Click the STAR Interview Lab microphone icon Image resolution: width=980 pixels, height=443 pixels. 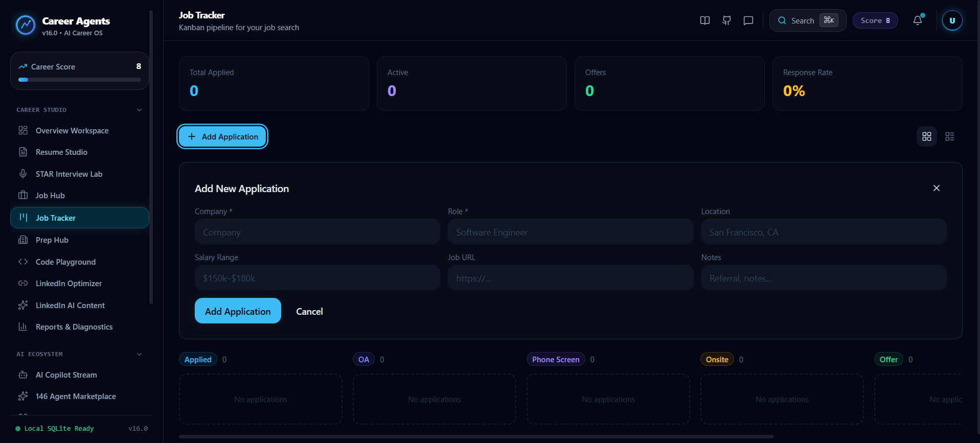[23, 174]
